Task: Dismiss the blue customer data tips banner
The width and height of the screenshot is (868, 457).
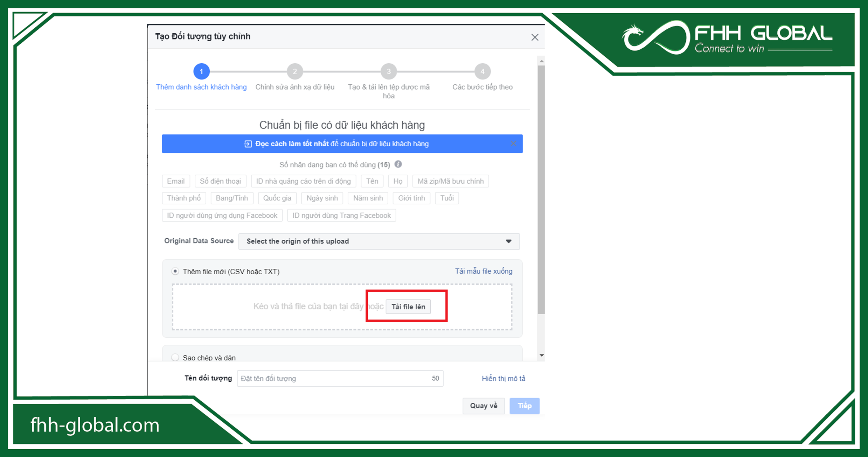Action: pos(513,143)
